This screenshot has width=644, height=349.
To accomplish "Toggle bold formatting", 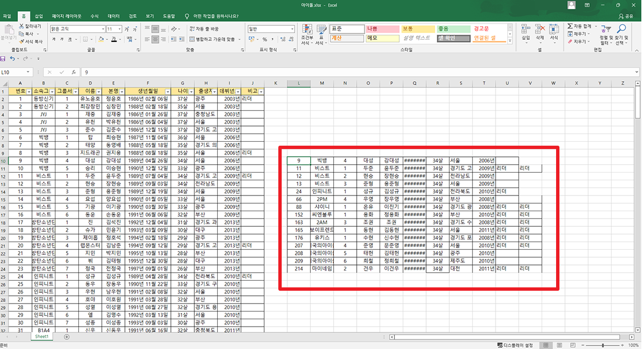I will pyautogui.click(x=54, y=39).
